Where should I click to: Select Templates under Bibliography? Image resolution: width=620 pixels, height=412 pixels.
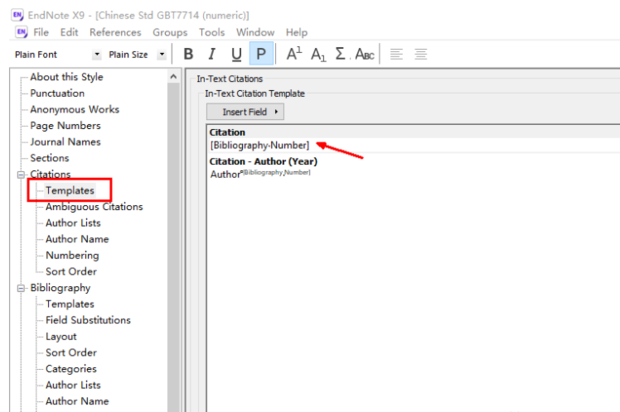coord(70,304)
